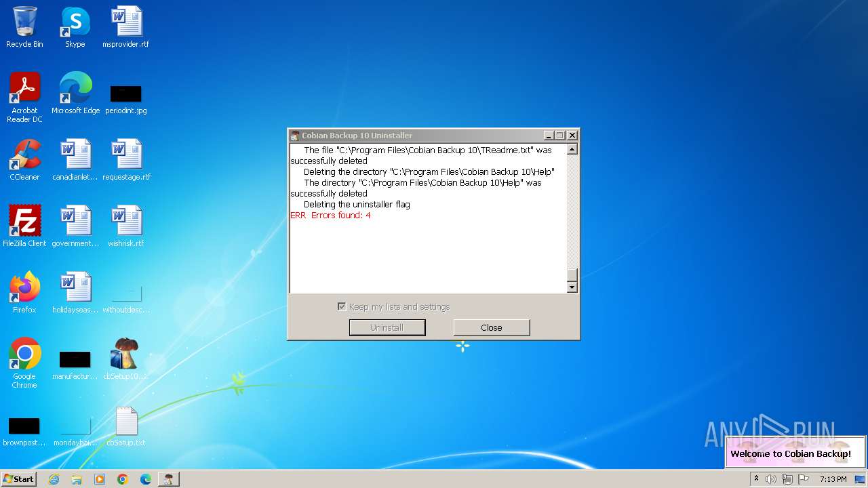868x488 pixels.
Task: Open the Action Center flag icon
Action: coord(804,479)
